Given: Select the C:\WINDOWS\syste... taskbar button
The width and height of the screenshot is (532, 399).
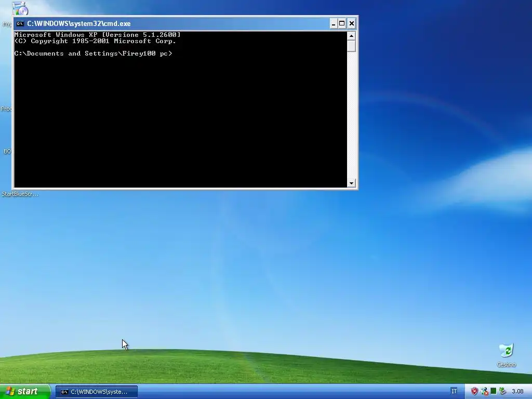Looking at the screenshot, I should pyautogui.click(x=96, y=392).
